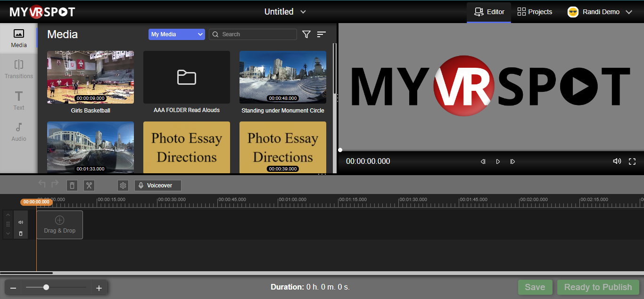The width and height of the screenshot is (644, 299).
Task: Select Photo Essay Directions thumbnail without duration badge
Action: [x=187, y=147]
